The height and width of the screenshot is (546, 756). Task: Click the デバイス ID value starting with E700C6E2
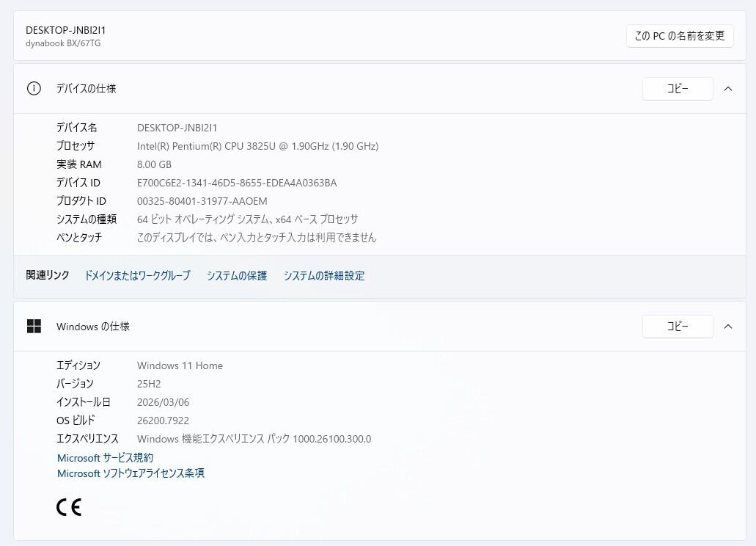(x=237, y=183)
